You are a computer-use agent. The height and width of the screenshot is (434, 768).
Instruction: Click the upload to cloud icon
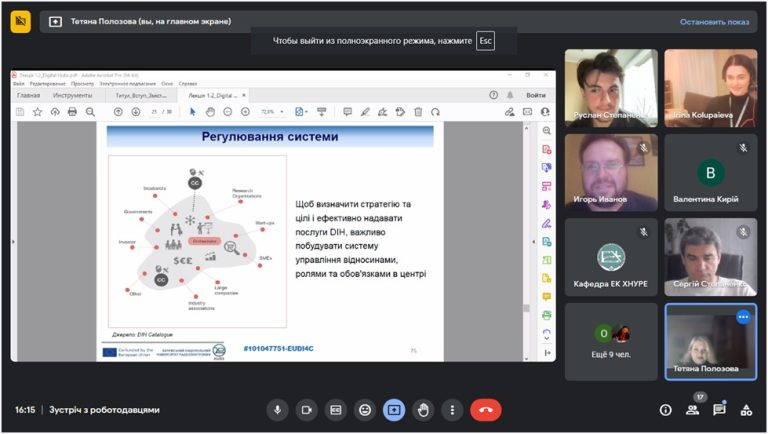click(55, 112)
